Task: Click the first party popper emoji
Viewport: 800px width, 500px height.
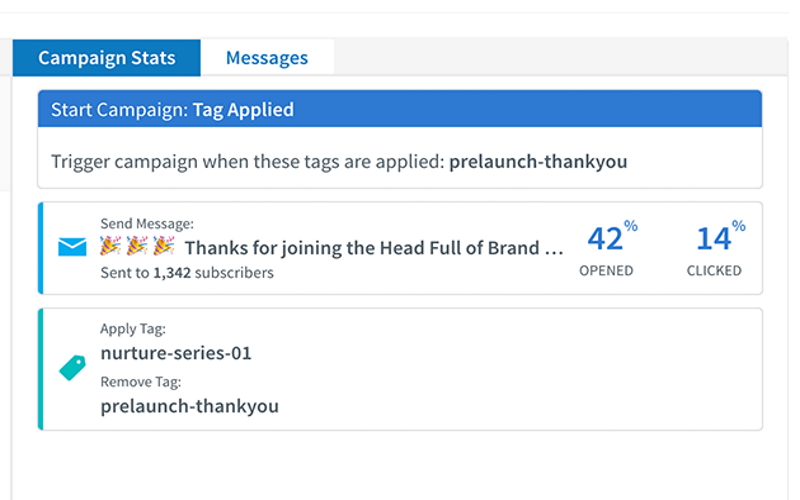Action: coord(110,247)
